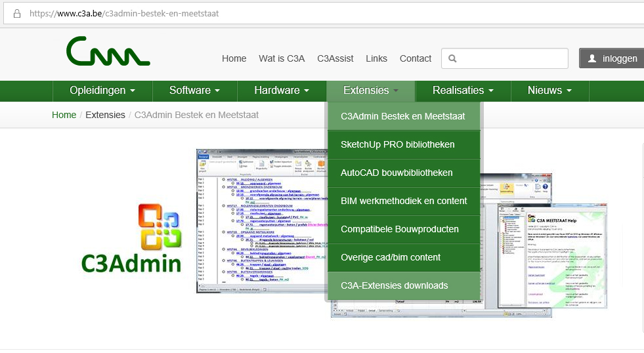Expand the Opleidingen dropdown menu
The height and width of the screenshot is (353, 644).
click(x=102, y=91)
